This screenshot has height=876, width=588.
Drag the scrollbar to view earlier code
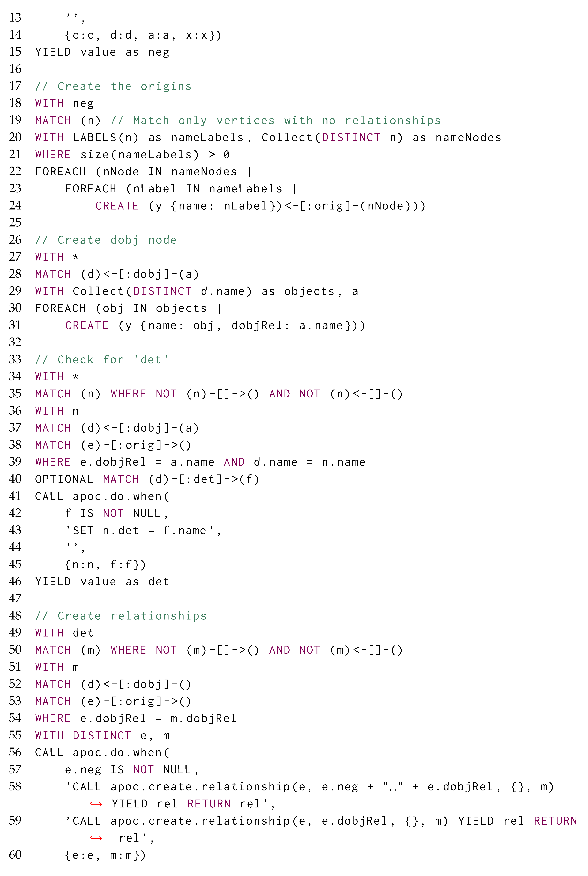[586, 438]
